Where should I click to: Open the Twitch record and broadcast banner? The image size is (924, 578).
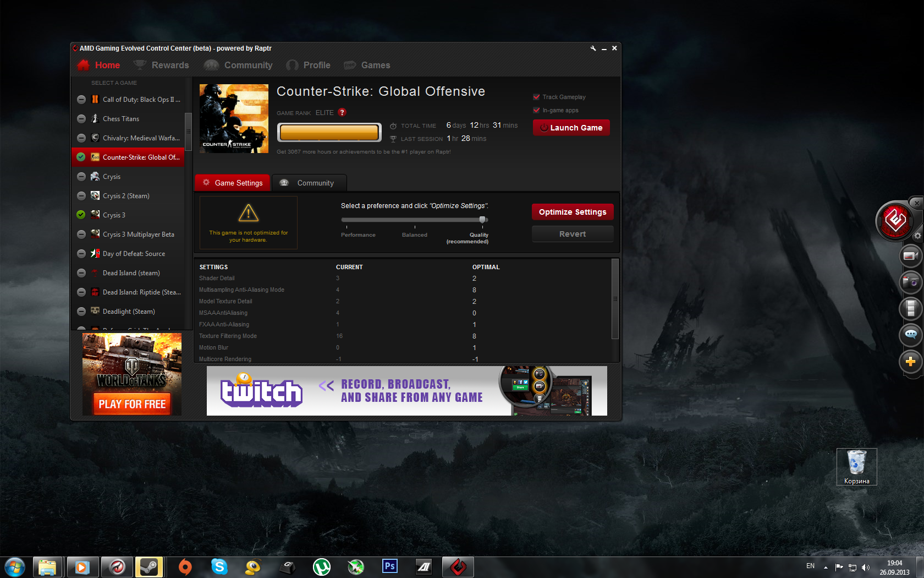click(407, 391)
